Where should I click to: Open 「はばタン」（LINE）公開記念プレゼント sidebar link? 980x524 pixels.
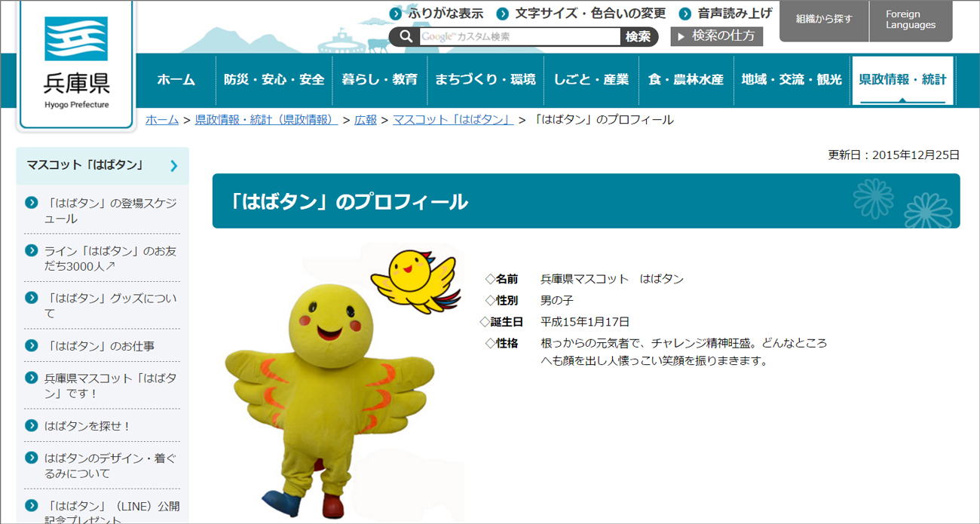(x=112, y=513)
